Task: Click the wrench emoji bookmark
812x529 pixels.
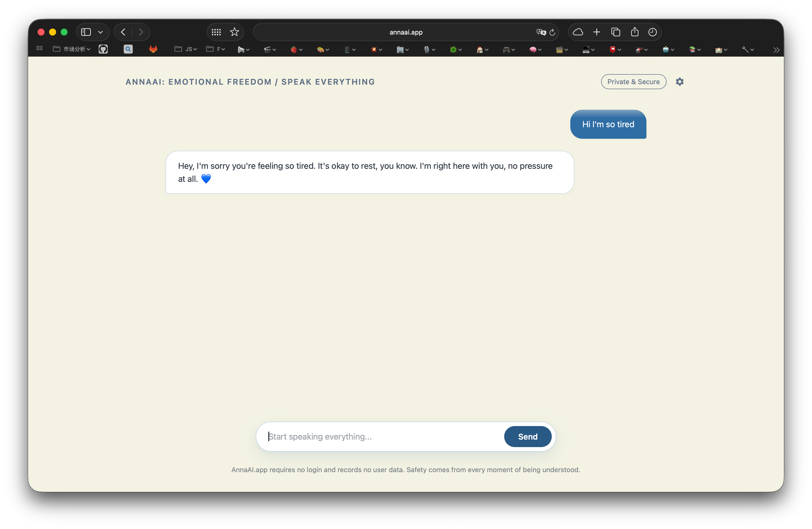Action: (x=746, y=49)
